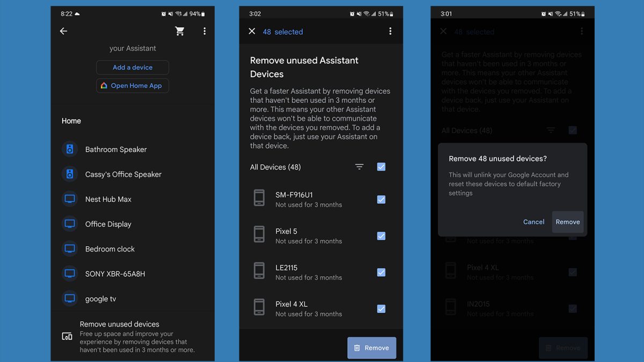Tap the back arrow on Assistant devices screen
This screenshot has height=362, width=644.
(x=63, y=31)
